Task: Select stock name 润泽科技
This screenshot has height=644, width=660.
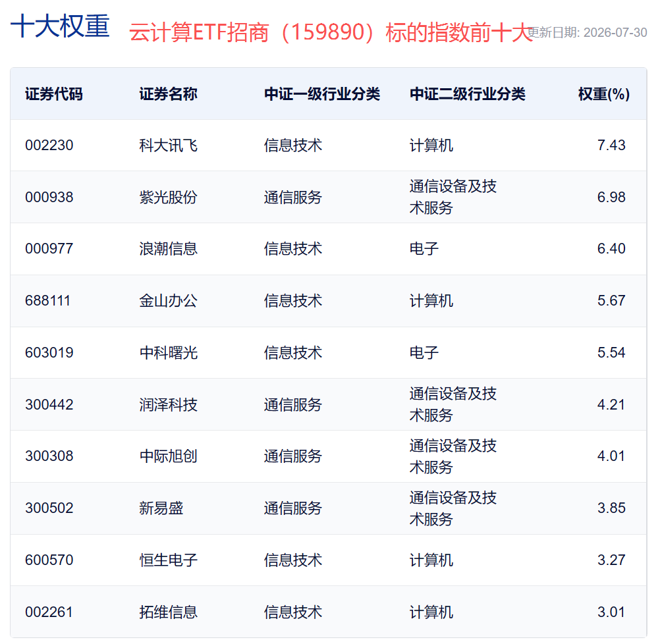Action: [169, 404]
